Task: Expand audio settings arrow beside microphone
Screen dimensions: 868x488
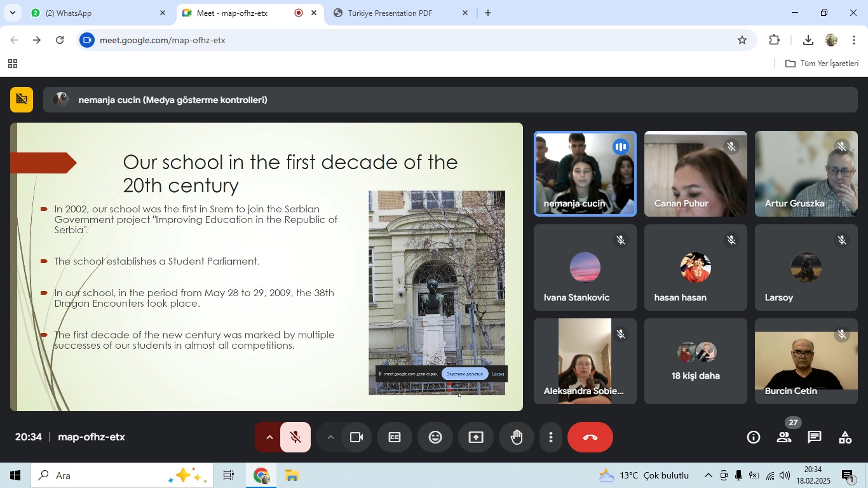Action: (x=269, y=437)
